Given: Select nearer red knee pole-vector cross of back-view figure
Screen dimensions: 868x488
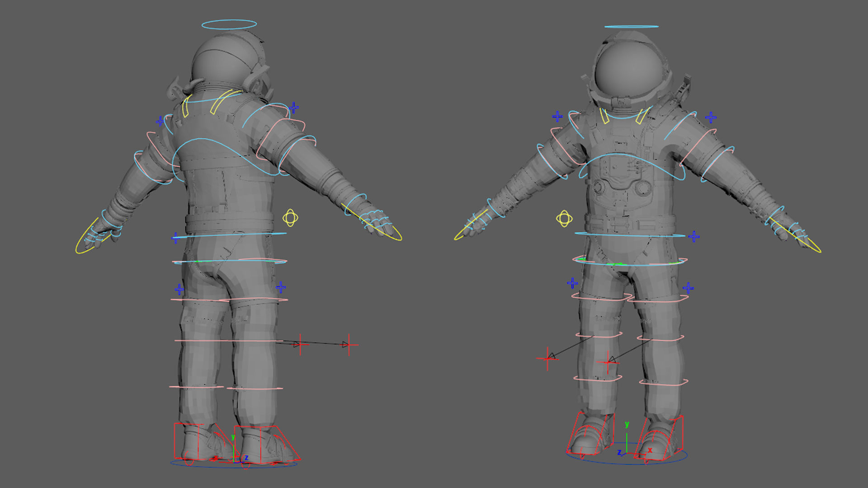Looking at the screenshot, I should pyautogui.click(x=300, y=345).
